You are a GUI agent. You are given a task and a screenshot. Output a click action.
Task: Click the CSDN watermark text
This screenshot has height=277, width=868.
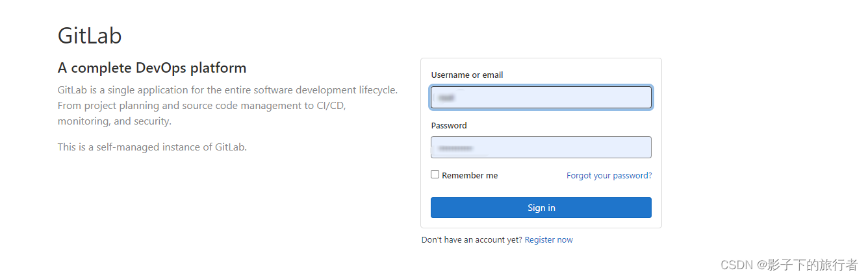[x=736, y=265]
